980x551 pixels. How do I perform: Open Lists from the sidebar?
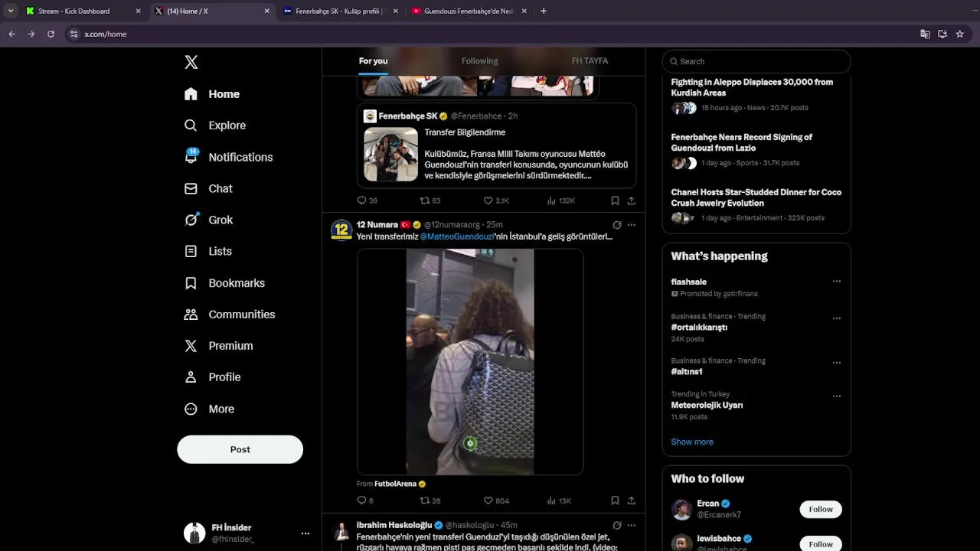point(208,251)
